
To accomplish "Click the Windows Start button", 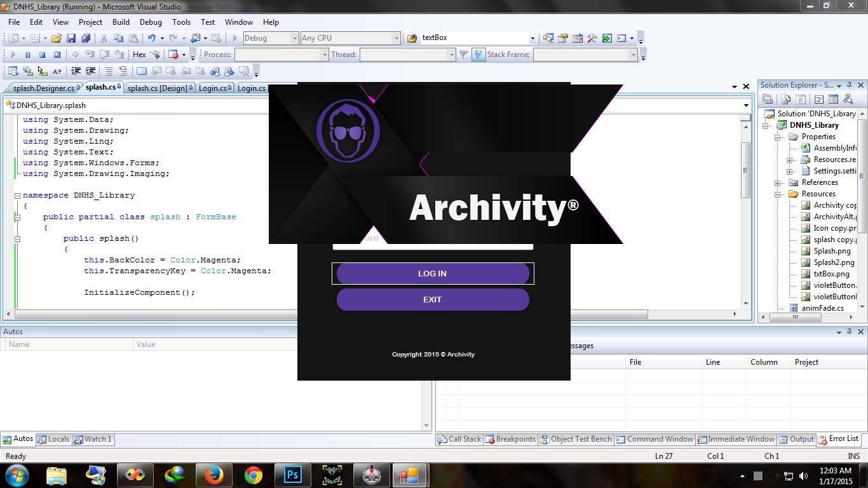I will 17,475.
